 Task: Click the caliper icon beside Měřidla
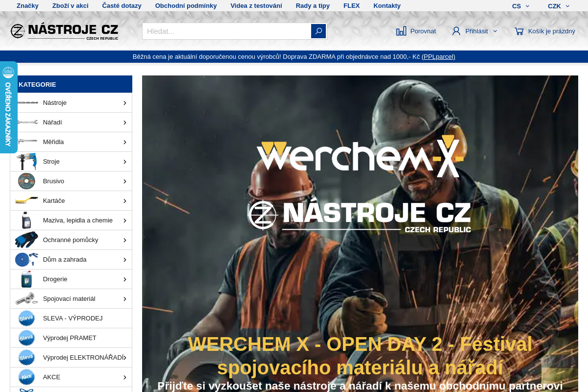[26, 142]
